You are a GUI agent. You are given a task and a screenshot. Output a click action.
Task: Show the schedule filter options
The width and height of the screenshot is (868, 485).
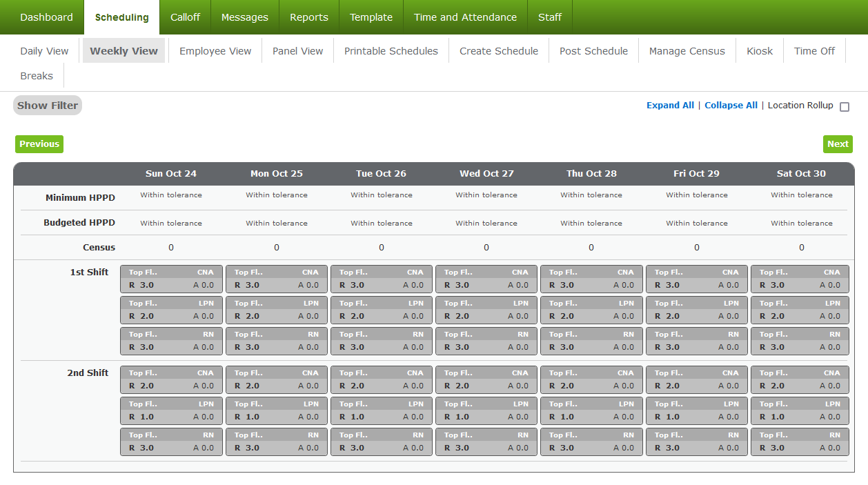click(x=47, y=105)
